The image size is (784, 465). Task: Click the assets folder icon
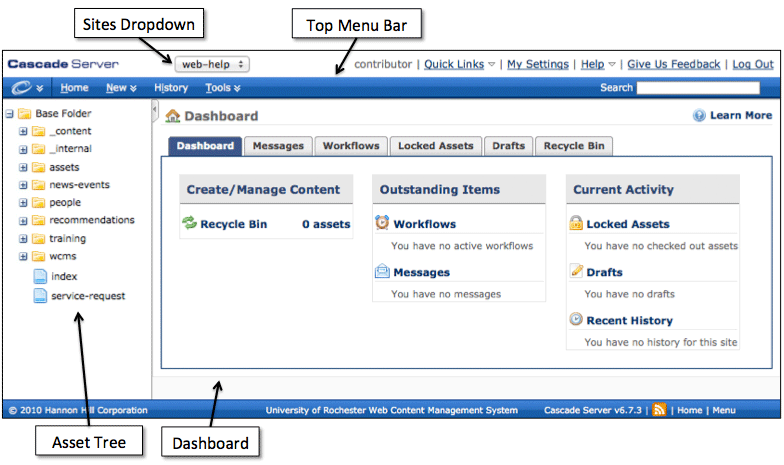(38, 167)
